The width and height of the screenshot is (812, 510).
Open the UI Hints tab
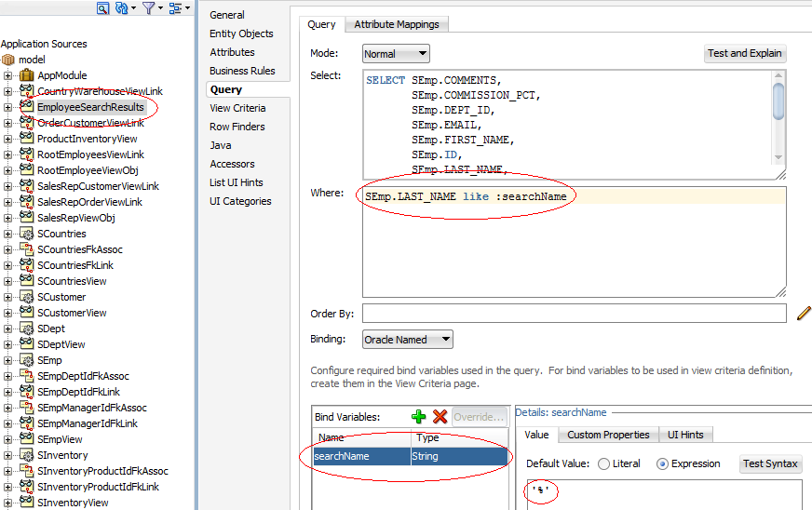pos(685,435)
